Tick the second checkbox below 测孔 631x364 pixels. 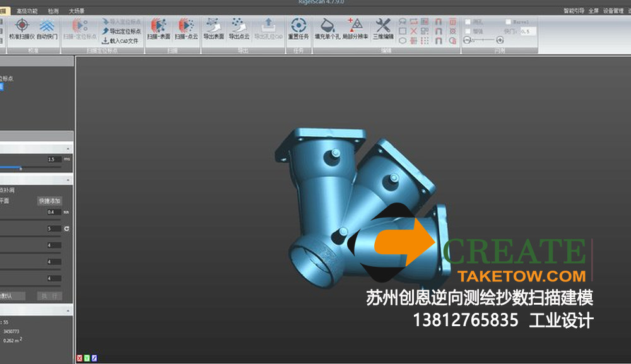tap(468, 30)
